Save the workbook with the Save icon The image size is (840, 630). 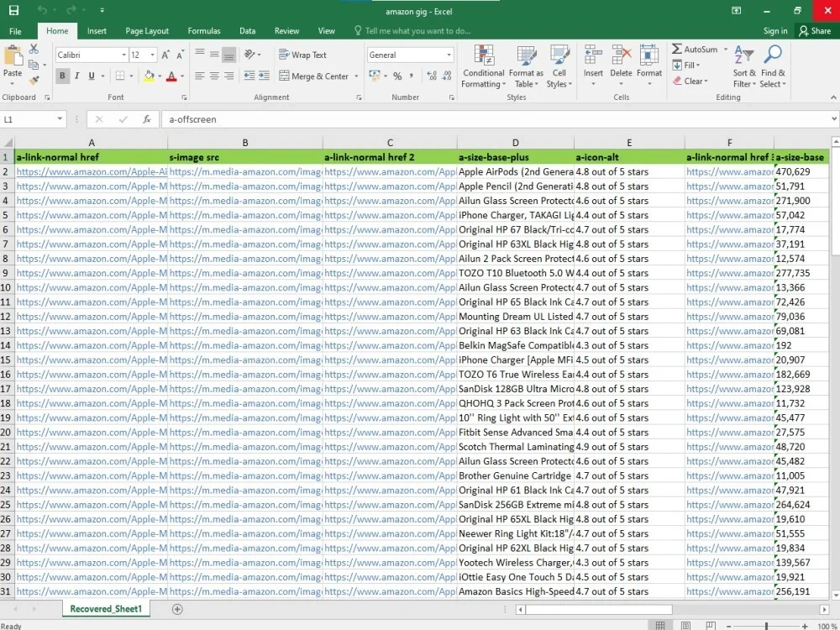pos(13,10)
